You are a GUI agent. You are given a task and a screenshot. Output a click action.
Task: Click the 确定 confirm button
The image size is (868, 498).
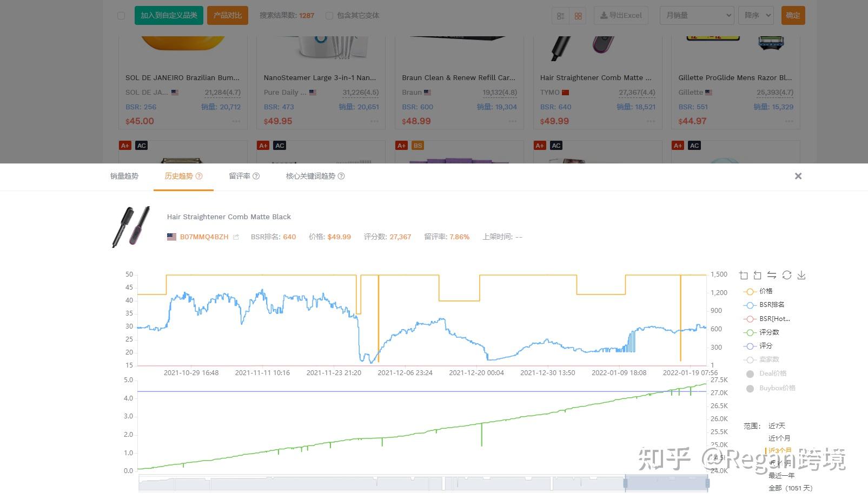(x=793, y=15)
